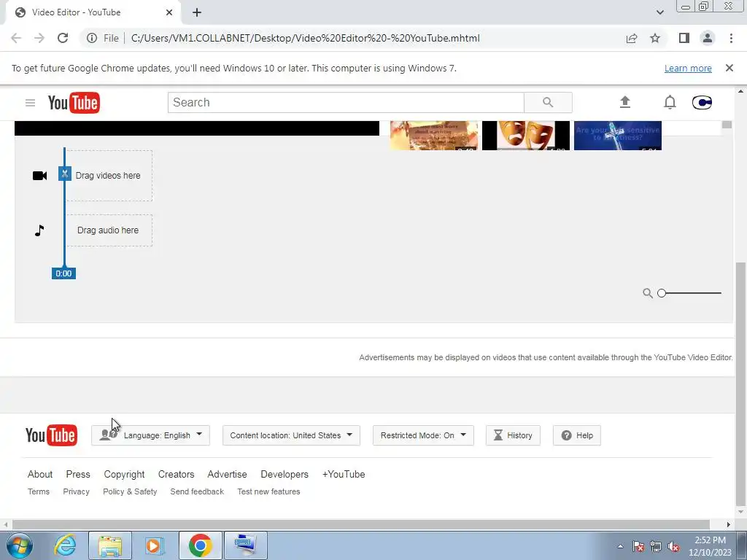Click Test new features link

coord(268,491)
